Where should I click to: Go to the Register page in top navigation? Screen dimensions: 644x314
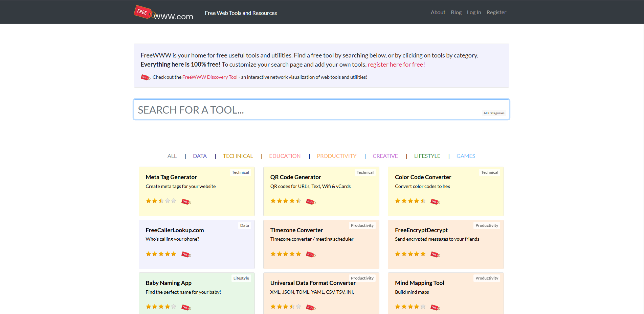point(496,13)
